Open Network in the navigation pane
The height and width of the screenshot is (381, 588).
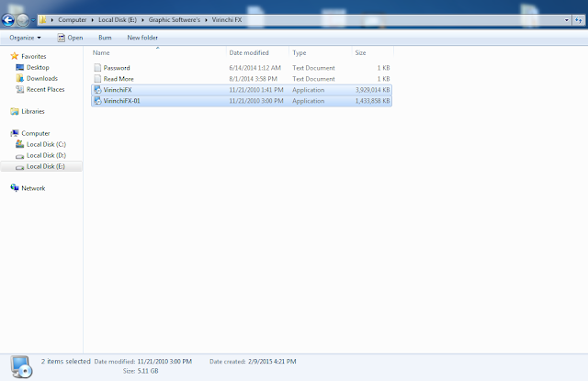click(33, 188)
